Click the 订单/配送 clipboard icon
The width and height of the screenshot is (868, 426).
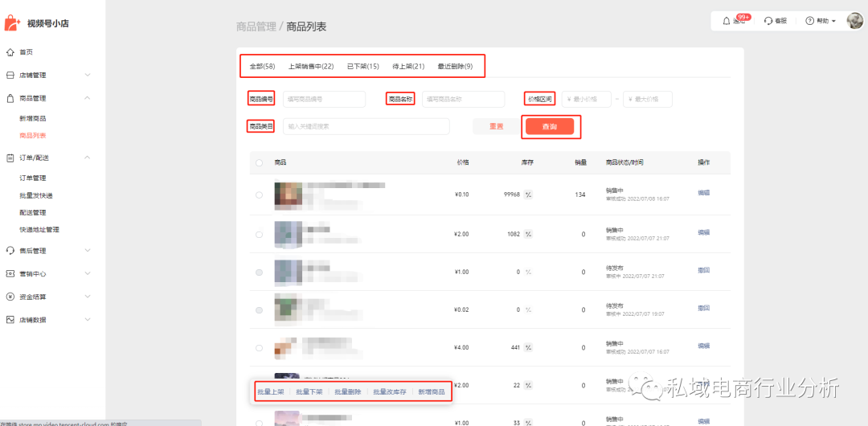(x=10, y=158)
